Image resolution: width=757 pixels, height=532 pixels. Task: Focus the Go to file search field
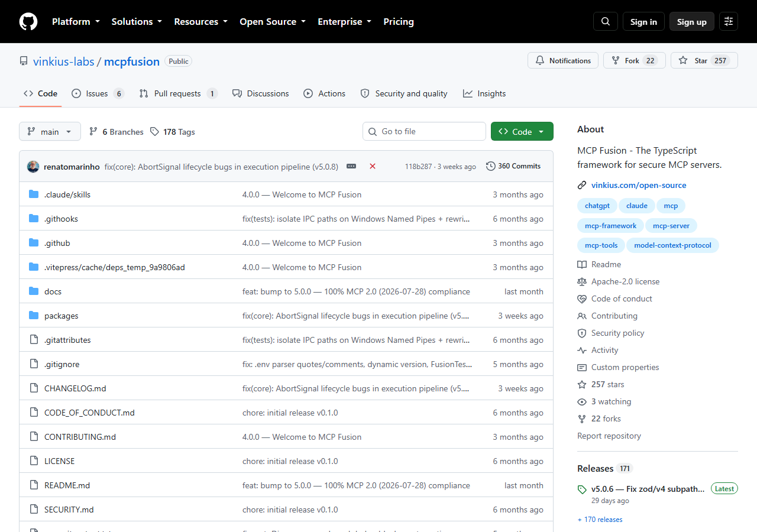click(424, 131)
